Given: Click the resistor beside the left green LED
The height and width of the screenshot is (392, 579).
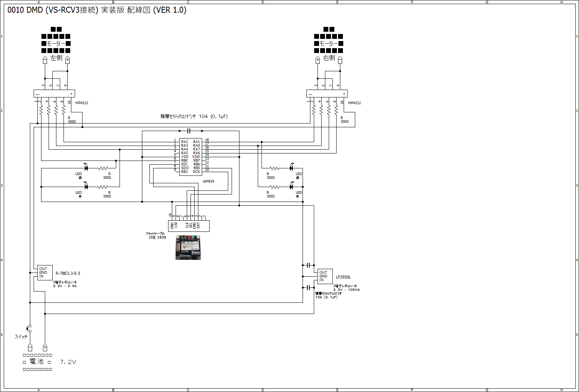Looking at the screenshot, I should pos(103,168).
